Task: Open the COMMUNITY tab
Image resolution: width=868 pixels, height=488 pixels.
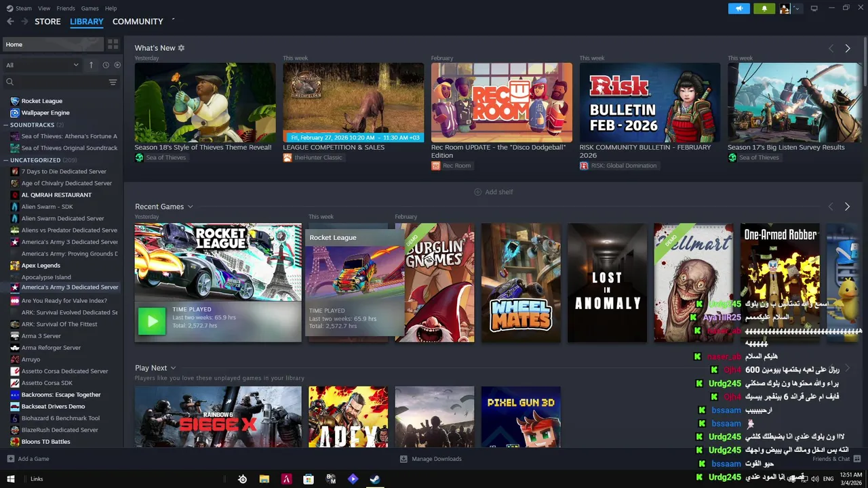Action: [x=138, y=22]
